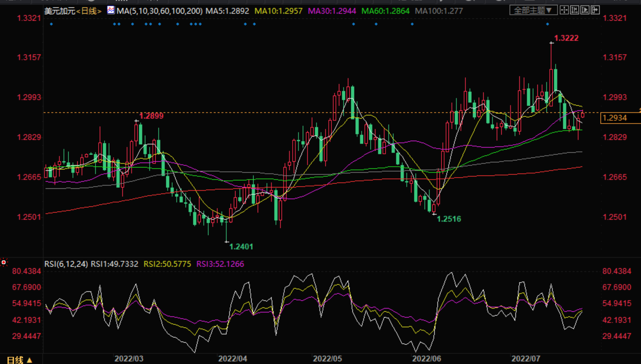Click the 1.3222 high price marker

tap(566, 38)
